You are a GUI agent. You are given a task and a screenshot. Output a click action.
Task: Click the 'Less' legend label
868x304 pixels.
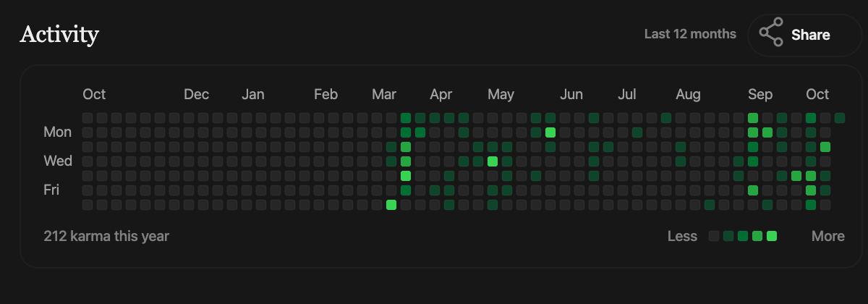(x=683, y=236)
